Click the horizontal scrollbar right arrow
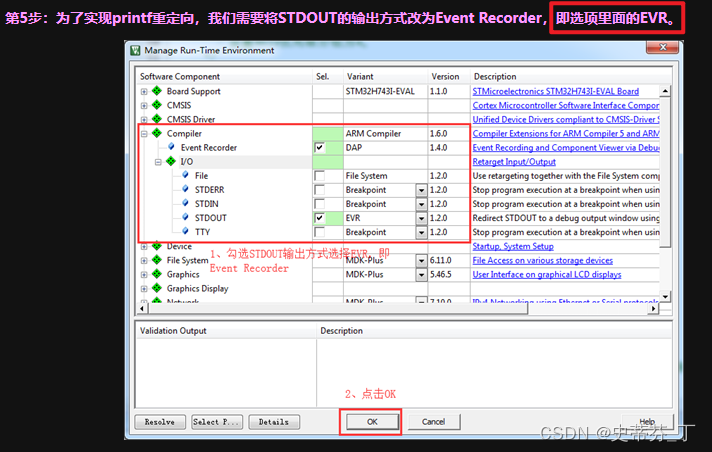 coord(653,308)
